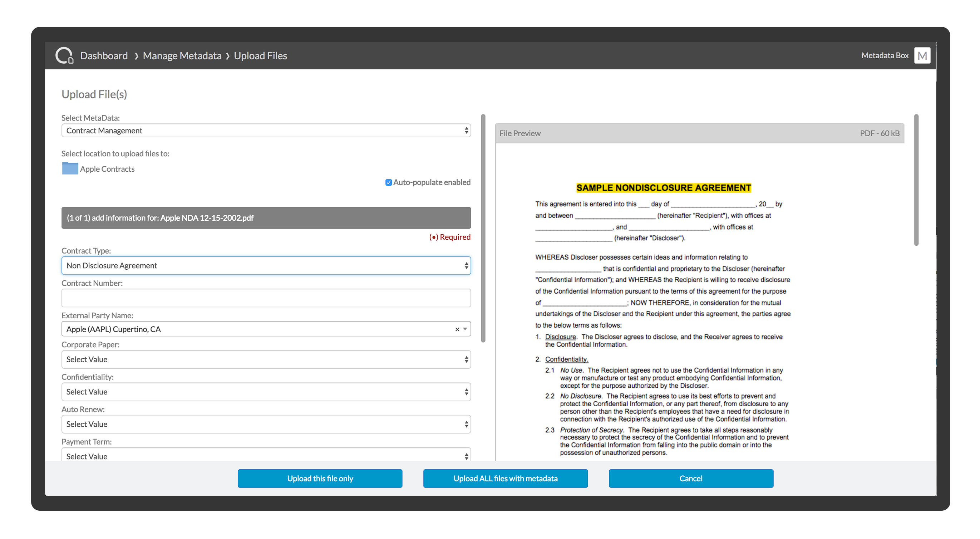Open the Auto Renew dropdown
Screen dimensions: 980x539
click(x=266, y=424)
